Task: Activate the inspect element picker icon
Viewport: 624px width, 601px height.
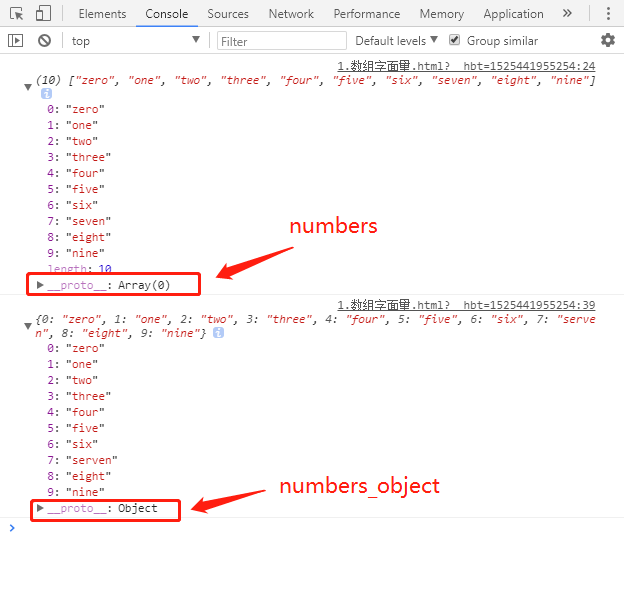Action: point(17,14)
